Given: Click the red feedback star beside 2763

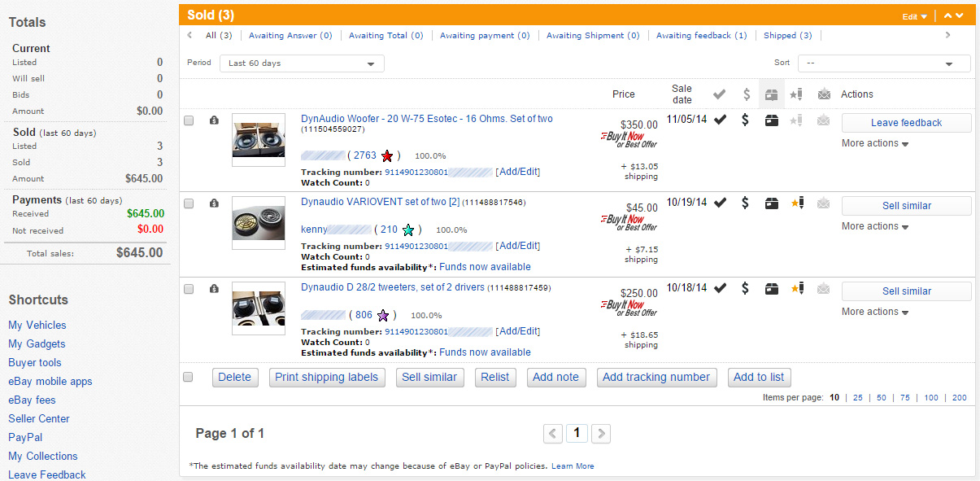Looking at the screenshot, I should (387, 155).
